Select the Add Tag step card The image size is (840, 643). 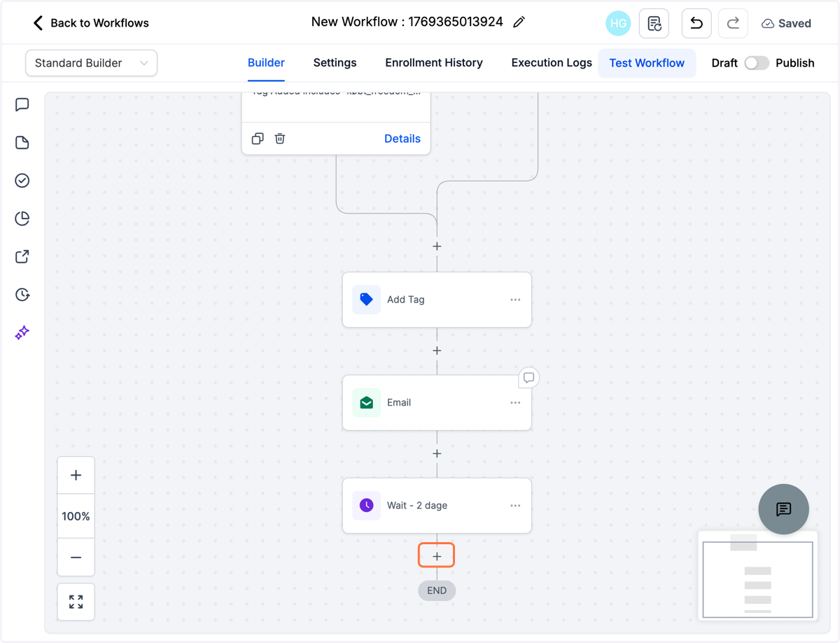[437, 300]
